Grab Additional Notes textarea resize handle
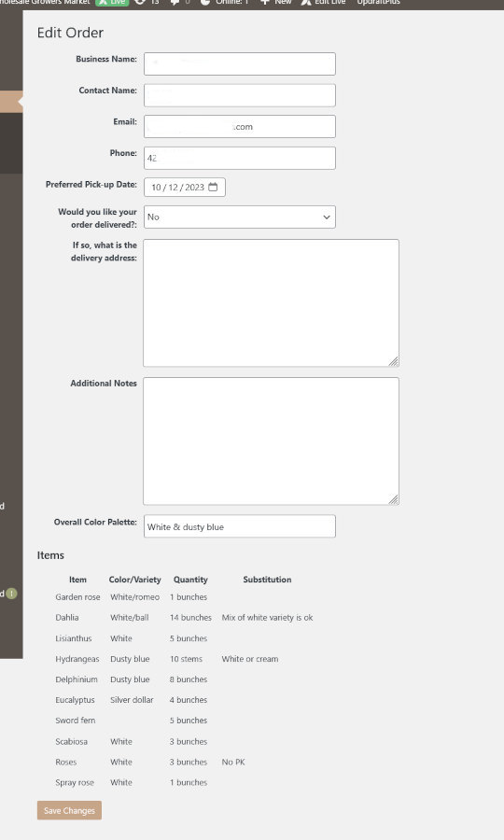 [x=394, y=499]
